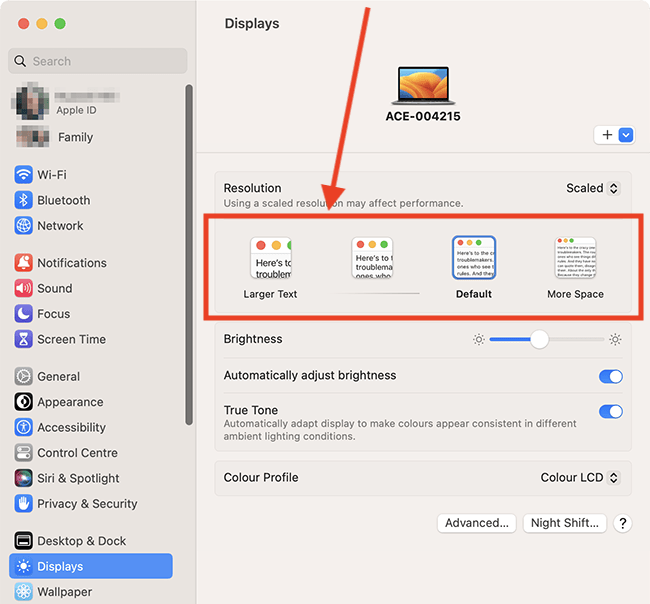The width and height of the screenshot is (650, 604).
Task: Open Family sharing label
Action: 75,137
